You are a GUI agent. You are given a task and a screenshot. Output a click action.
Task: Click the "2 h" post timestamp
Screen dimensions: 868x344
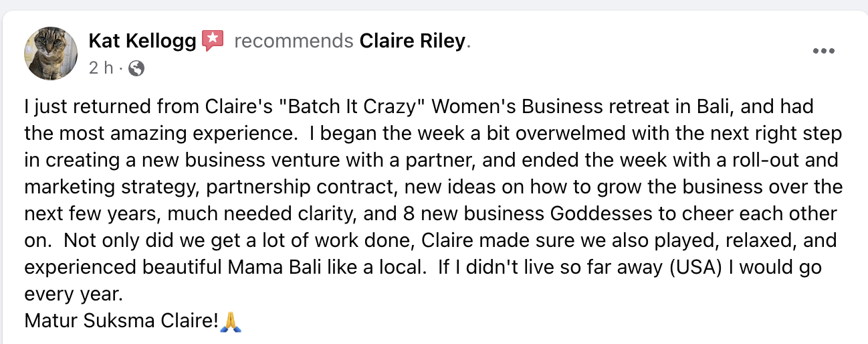(100, 68)
